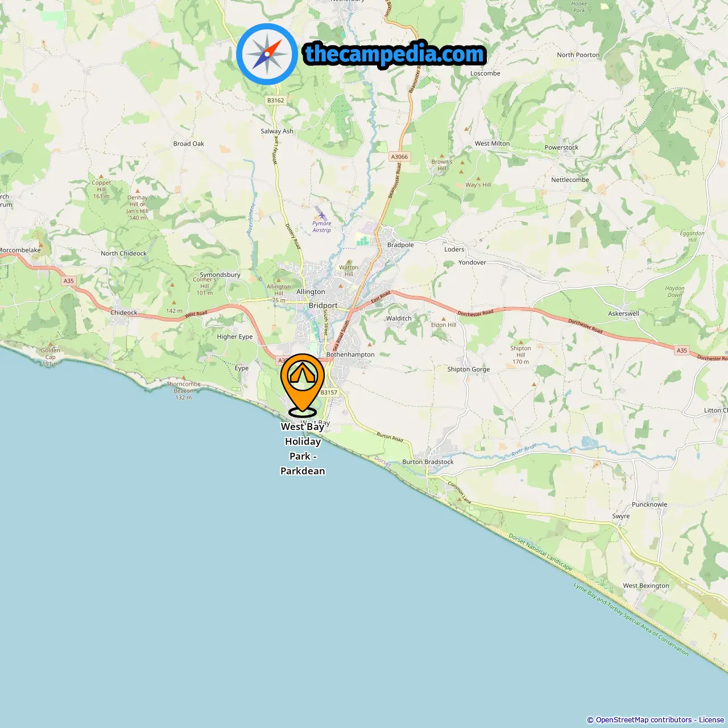Click the Thorncombe Beacon peak label

coord(184,391)
